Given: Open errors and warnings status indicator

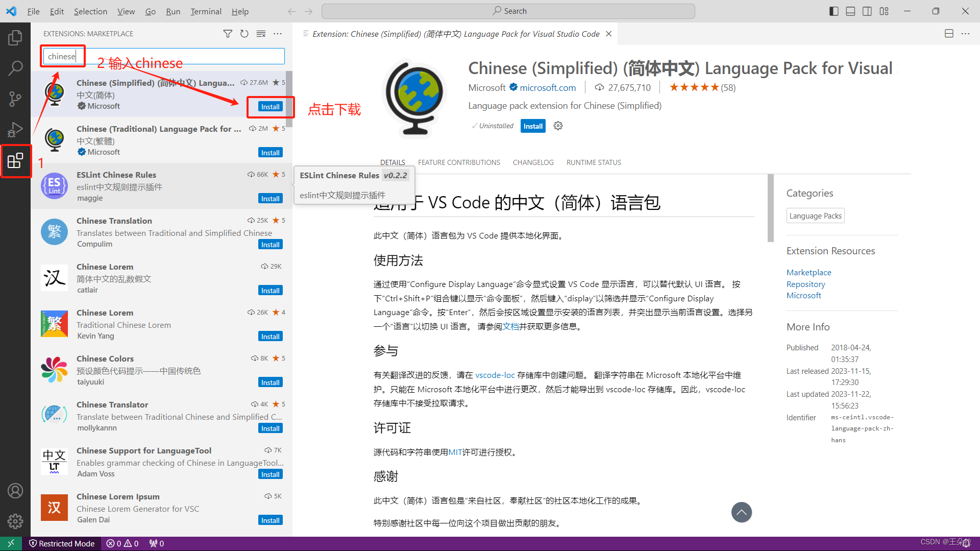Looking at the screenshot, I should [122, 543].
